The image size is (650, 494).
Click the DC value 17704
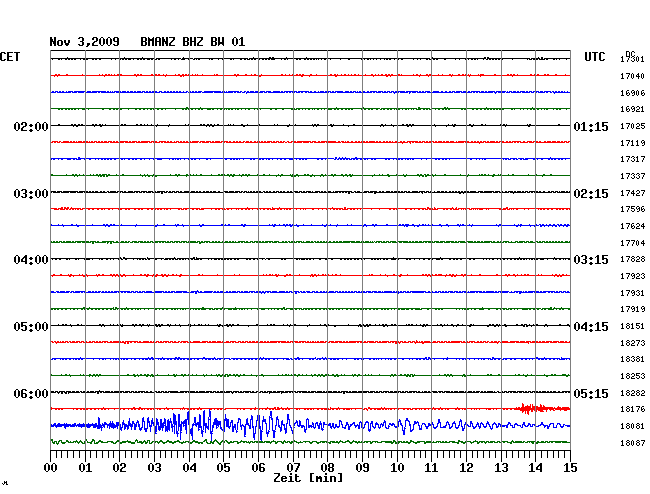pos(633,243)
